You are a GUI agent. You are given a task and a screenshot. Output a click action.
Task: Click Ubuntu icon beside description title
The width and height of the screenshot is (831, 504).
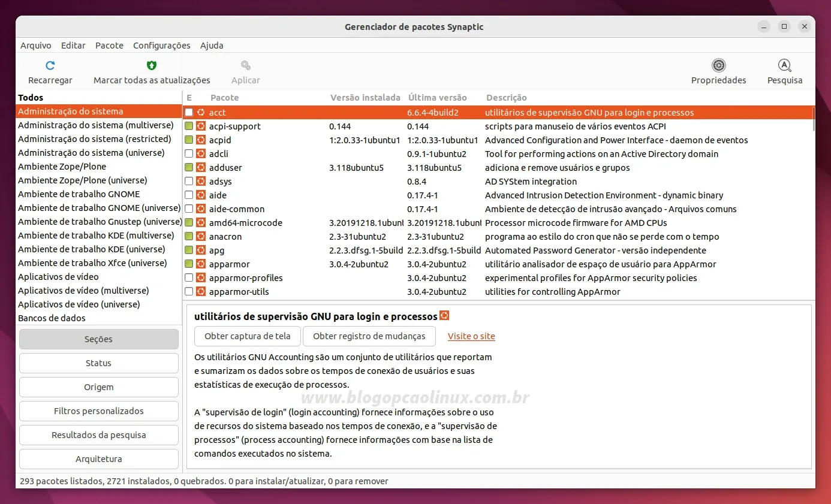pyautogui.click(x=444, y=315)
